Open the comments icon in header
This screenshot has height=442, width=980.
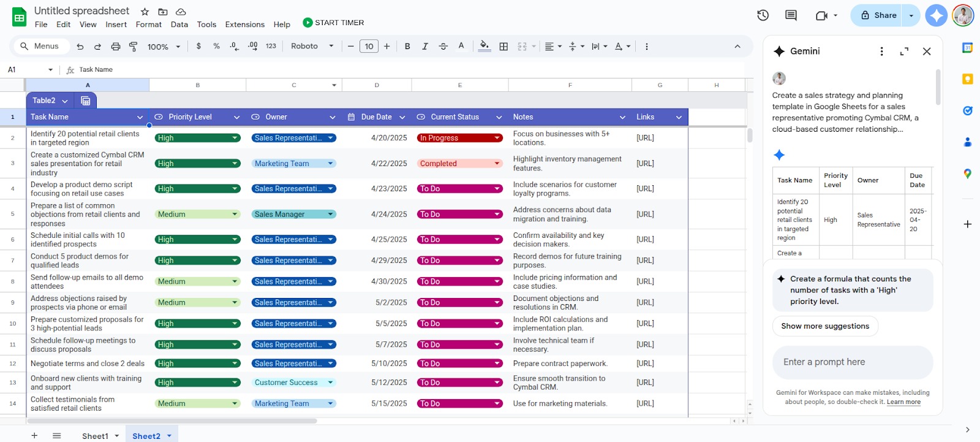tap(791, 15)
